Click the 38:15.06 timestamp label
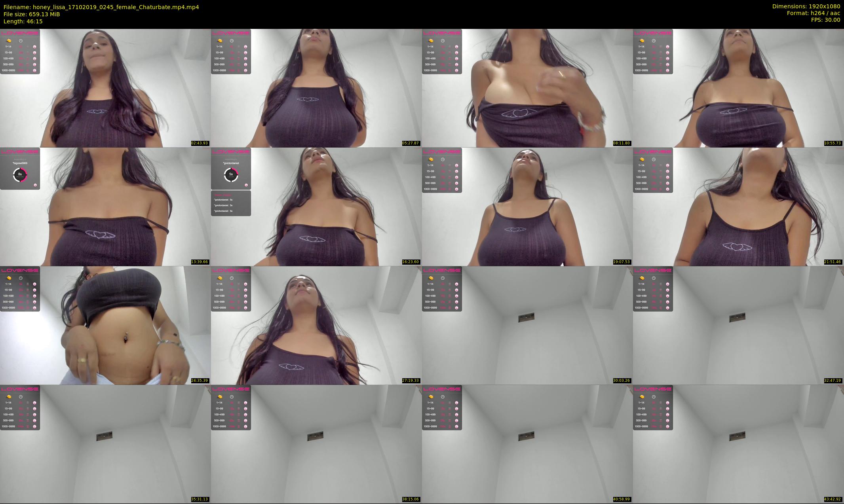The image size is (844, 504). click(x=411, y=499)
